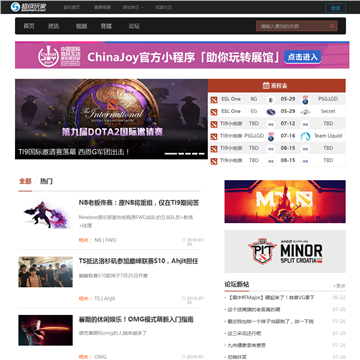Click the Dota 2 icon in EG row
Viewport: 360px width, 360px height.
pyautogui.click(x=214, y=112)
